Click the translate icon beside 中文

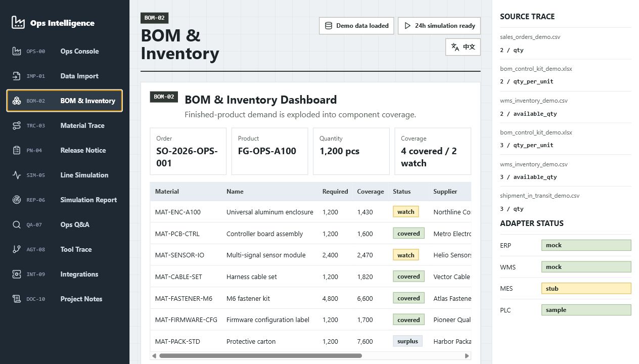[455, 47]
